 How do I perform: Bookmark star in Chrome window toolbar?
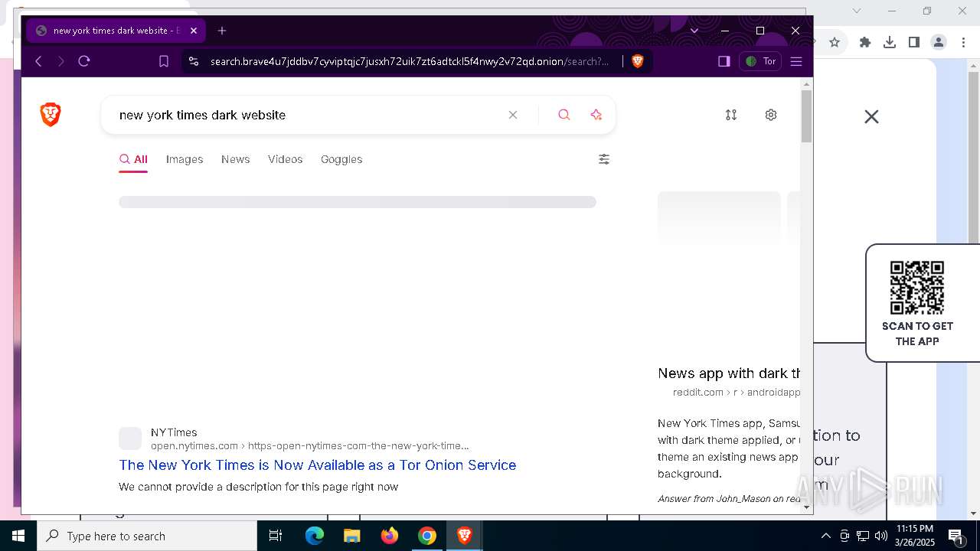[835, 42]
